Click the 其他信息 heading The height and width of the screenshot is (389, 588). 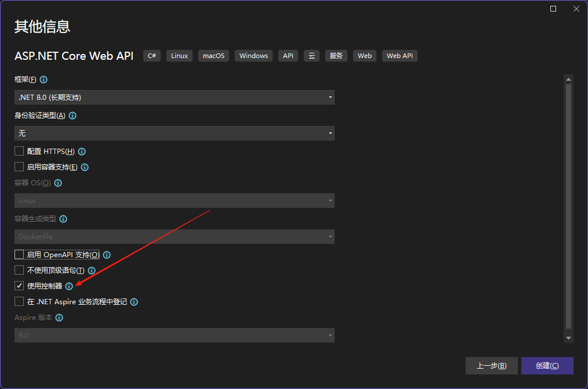42,27
